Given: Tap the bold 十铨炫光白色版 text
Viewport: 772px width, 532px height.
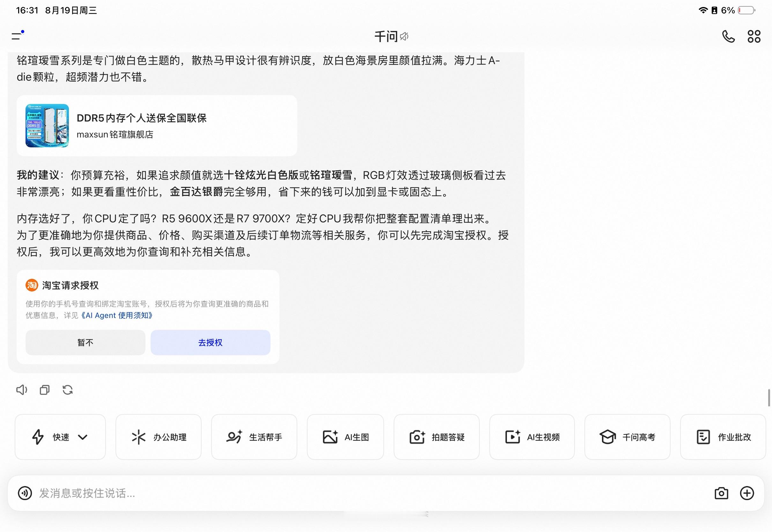Looking at the screenshot, I should (x=261, y=175).
